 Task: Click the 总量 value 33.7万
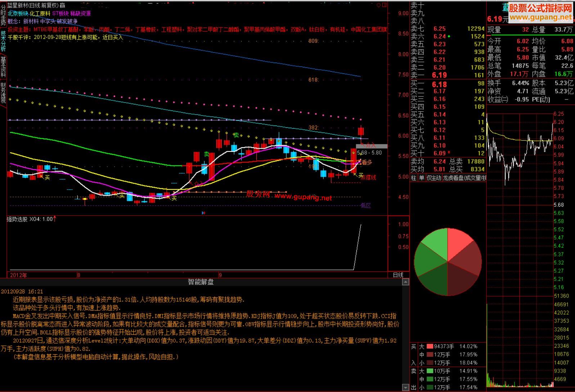coord(563,30)
